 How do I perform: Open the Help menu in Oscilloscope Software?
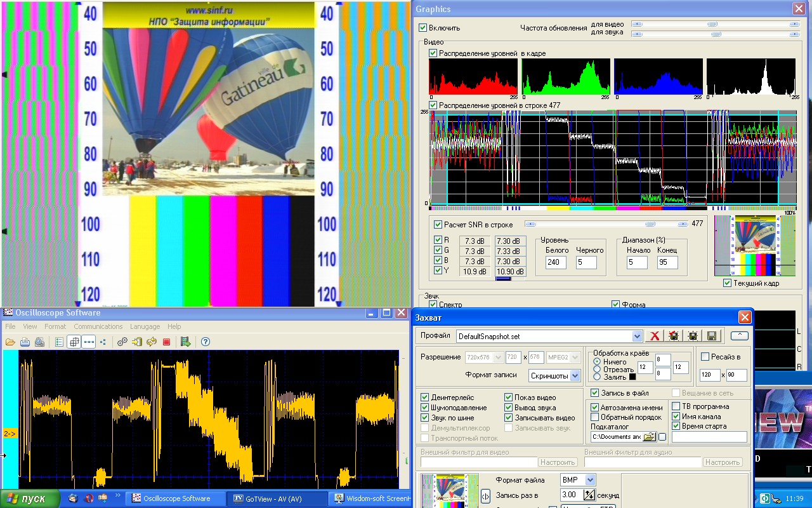click(x=174, y=326)
